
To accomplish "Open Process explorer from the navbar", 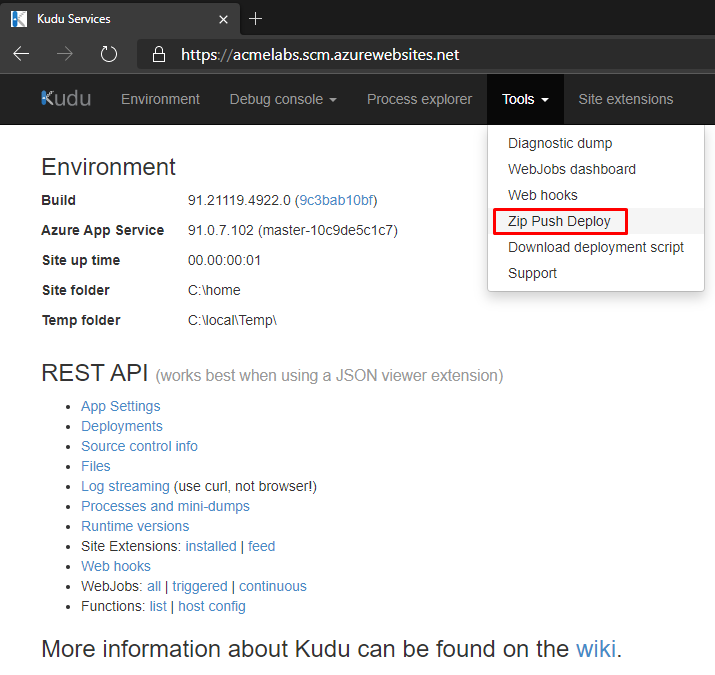I will [x=419, y=99].
